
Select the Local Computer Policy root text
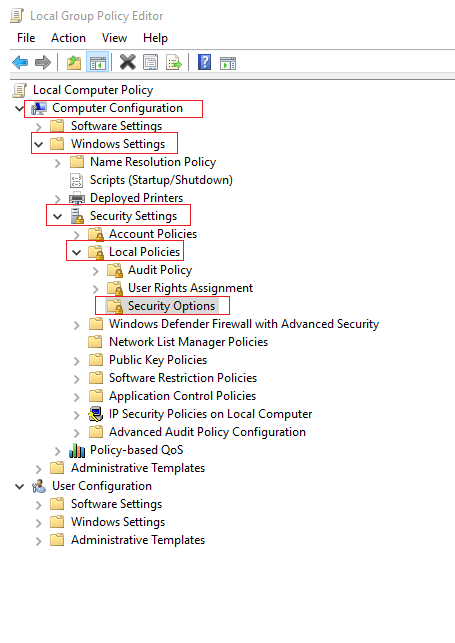93,90
